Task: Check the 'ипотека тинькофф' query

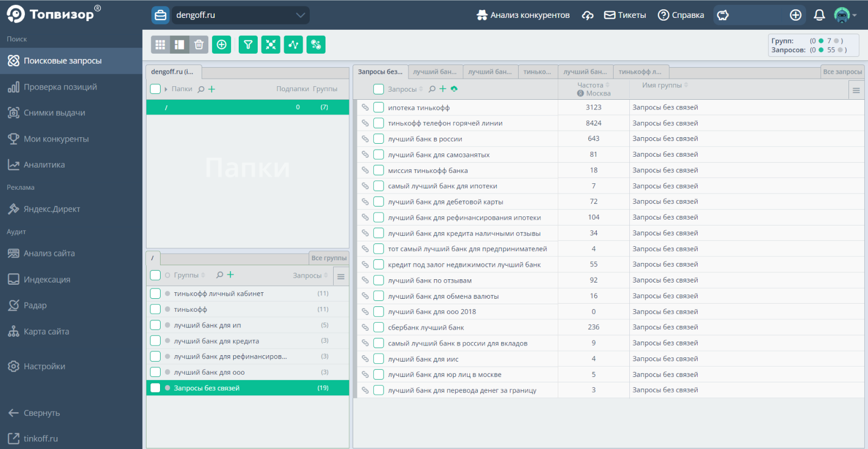Action: 379,107
